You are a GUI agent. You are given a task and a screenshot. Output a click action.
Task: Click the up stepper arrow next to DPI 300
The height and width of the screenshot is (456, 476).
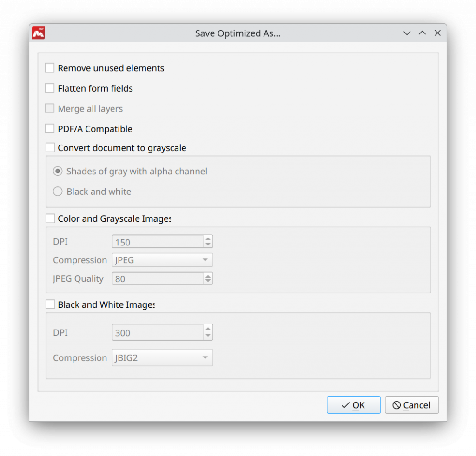[x=208, y=330]
